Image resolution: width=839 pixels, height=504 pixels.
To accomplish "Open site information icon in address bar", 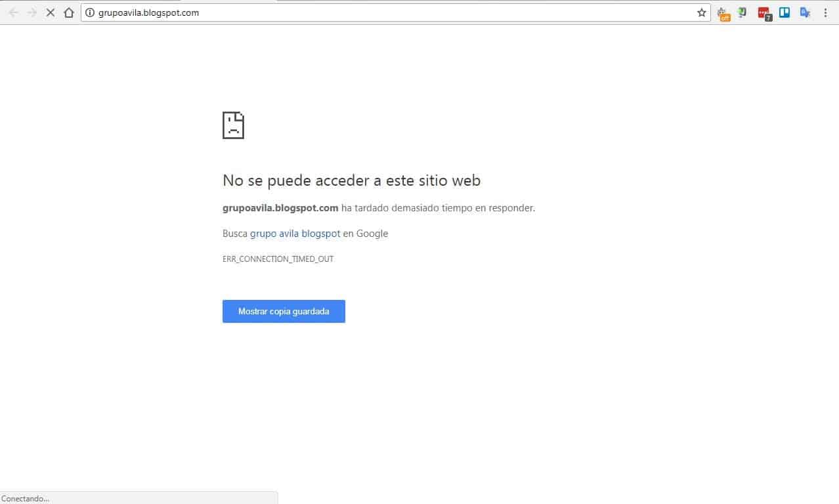I will pos(90,12).
